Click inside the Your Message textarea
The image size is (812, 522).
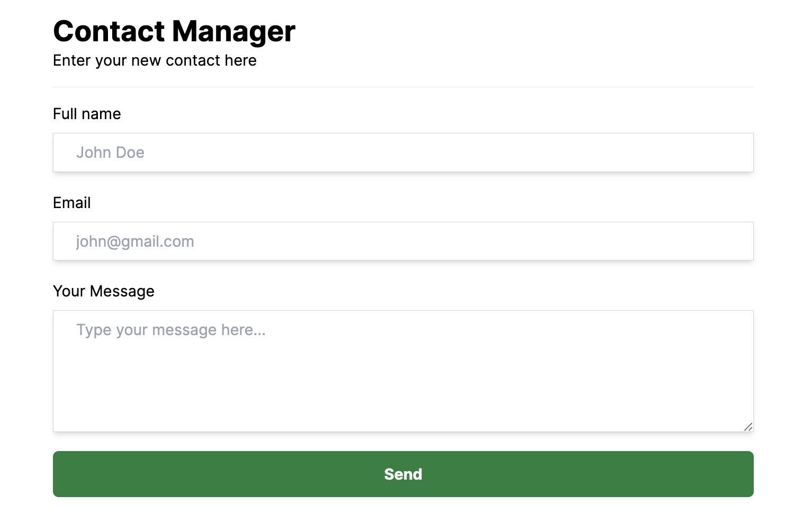pos(403,371)
